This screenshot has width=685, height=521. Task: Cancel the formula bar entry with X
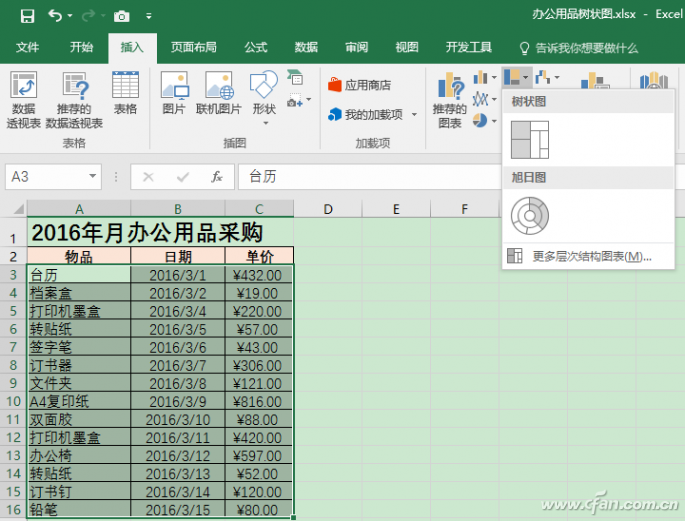click(x=148, y=177)
